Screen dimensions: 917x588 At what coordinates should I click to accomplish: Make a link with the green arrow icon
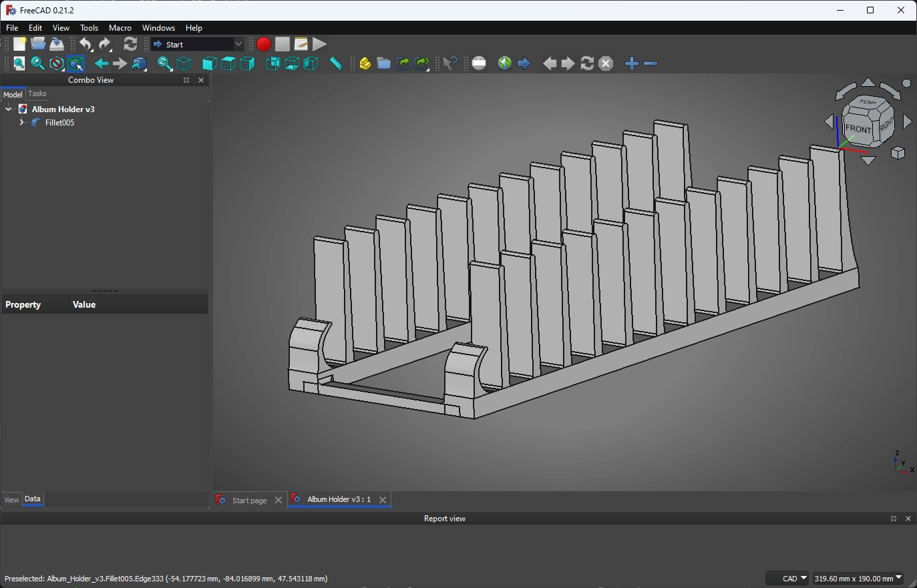click(x=403, y=63)
